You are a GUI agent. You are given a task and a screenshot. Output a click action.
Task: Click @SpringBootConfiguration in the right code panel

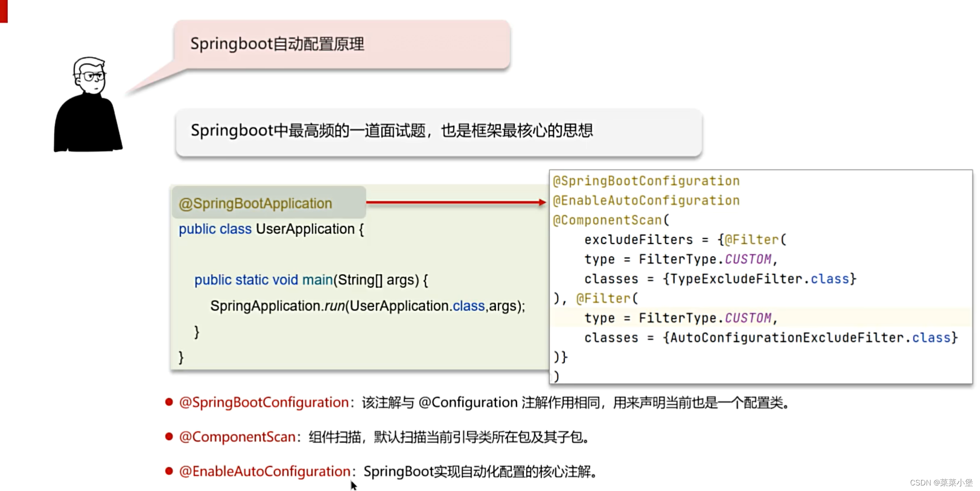click(x=646, y=181)
